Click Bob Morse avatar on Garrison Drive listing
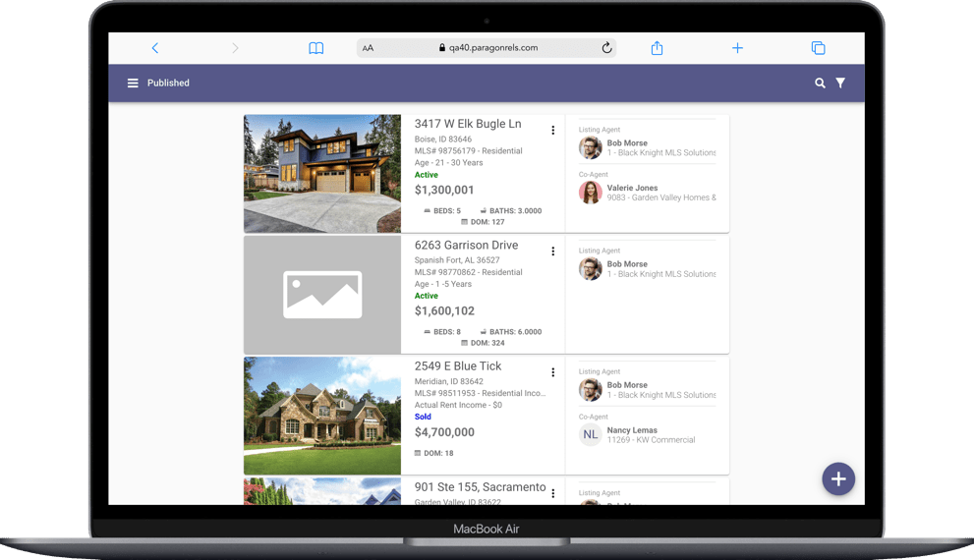 point(590,269)
